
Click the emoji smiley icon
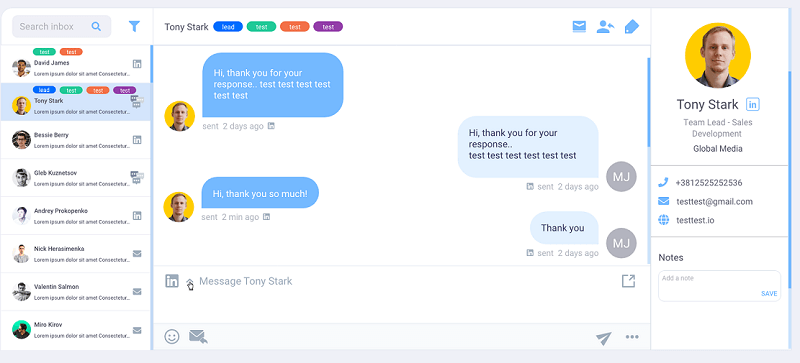point(172,336)
